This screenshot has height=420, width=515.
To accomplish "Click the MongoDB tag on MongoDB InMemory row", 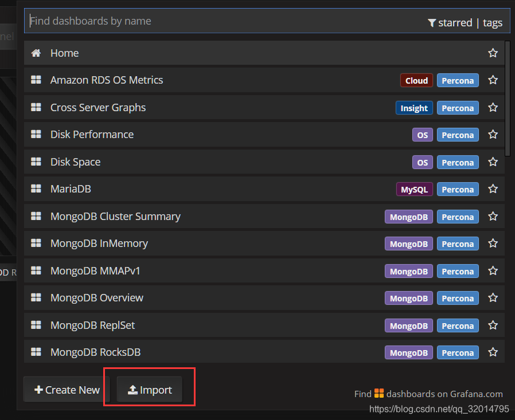I will coord(409,244).
